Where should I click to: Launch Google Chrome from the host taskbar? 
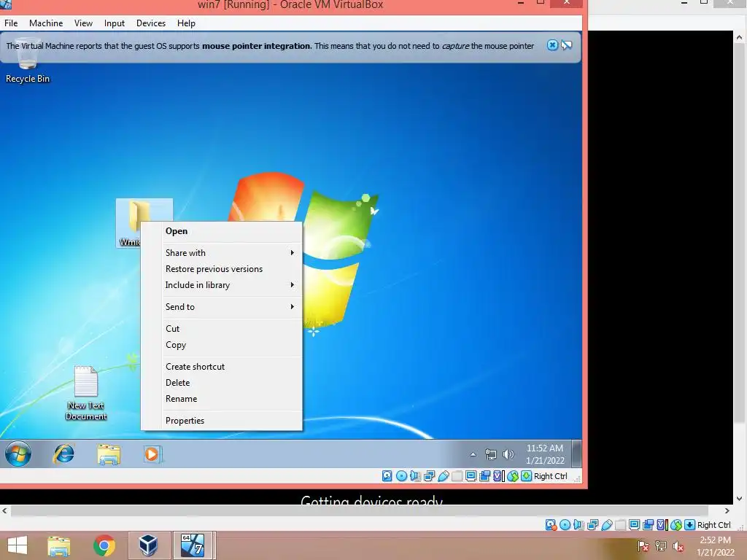[104, 545]
